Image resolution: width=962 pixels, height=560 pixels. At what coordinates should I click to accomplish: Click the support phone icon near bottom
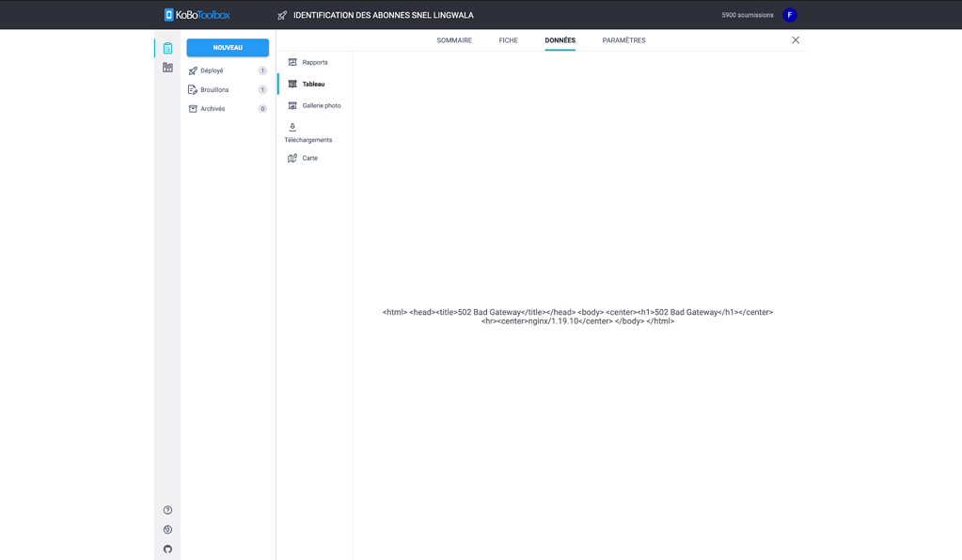point(166,529)
